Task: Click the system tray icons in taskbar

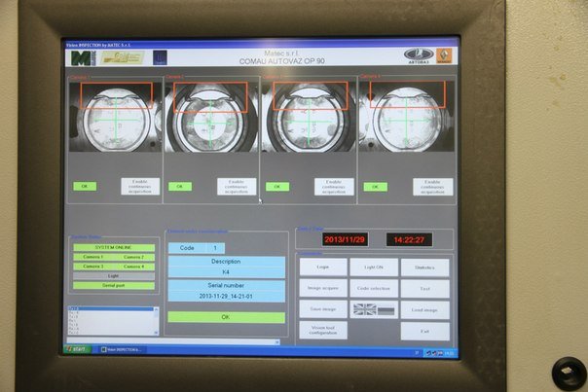Action: (x=435, y=353)
